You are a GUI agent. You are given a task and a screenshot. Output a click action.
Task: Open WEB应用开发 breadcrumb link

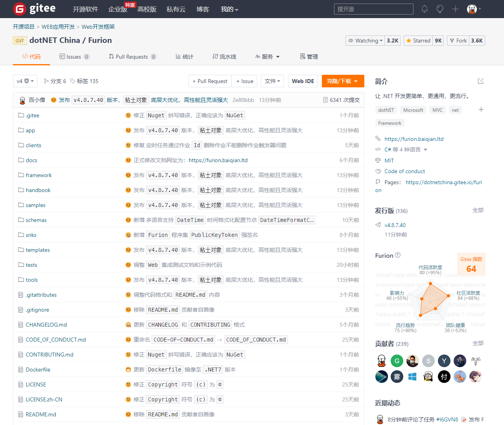coord(58,27)
